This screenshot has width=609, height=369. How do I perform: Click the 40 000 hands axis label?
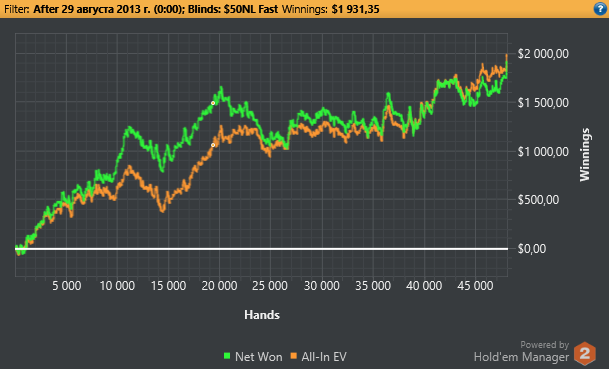tap(424, 286)
